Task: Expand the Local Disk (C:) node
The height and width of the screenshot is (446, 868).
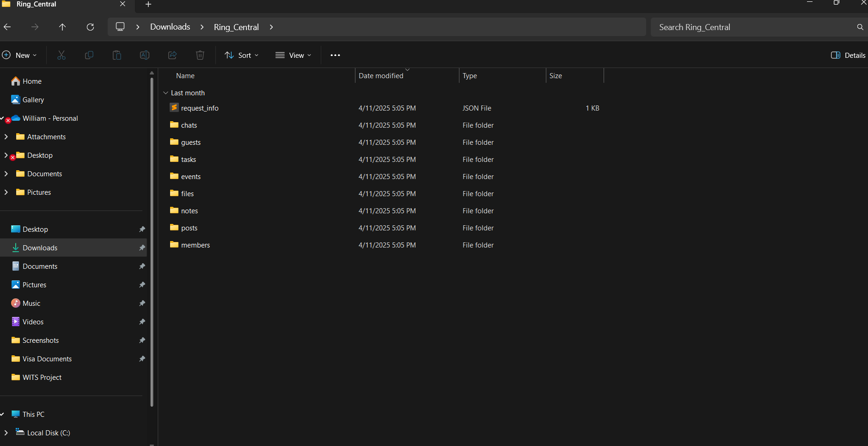Action: pyautogui.click(x=6, y=433)
